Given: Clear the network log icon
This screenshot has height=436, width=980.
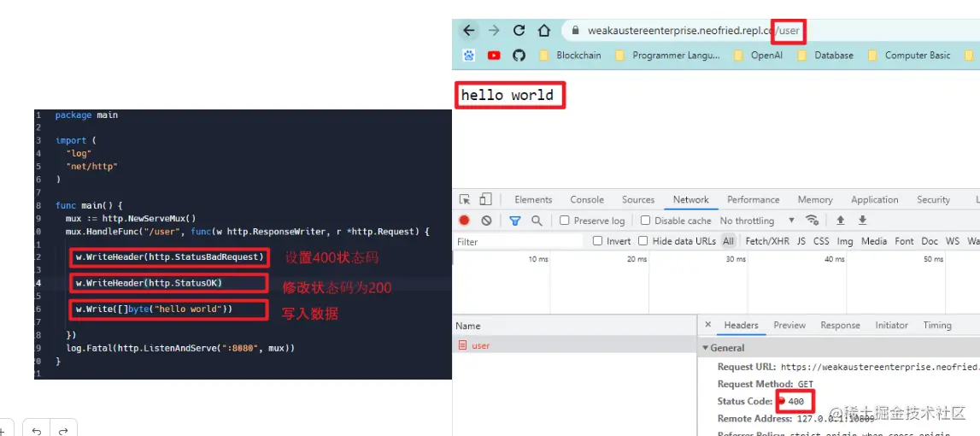Looking at the screenshot, I should tap(486, 221).
